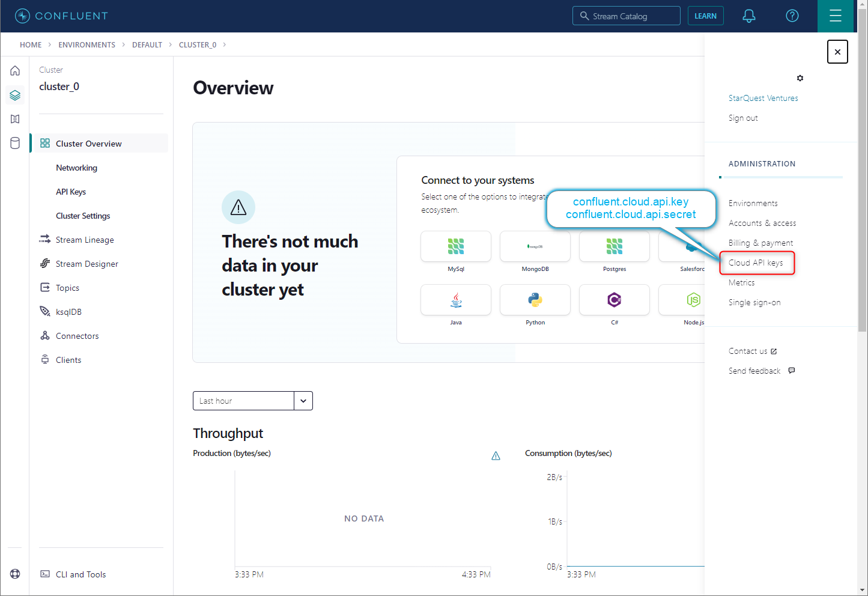The image size is (868, 596).
Task: Click the settings gear icon in side panel
Action: (800, 78)
